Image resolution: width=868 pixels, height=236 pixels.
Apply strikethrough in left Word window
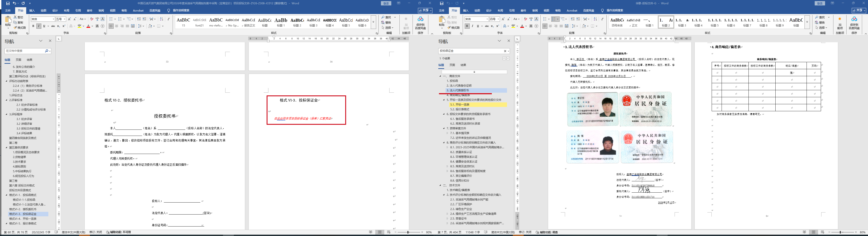[x=53, y=26]
